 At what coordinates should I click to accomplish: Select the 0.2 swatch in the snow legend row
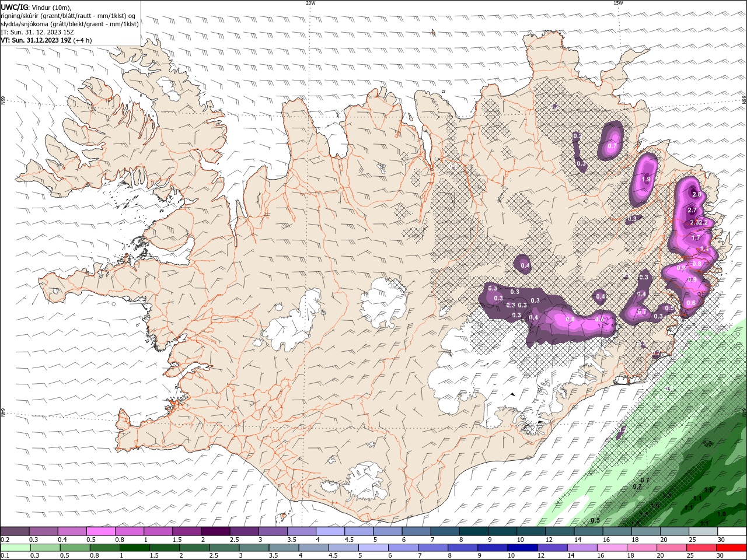pos(15,531)
